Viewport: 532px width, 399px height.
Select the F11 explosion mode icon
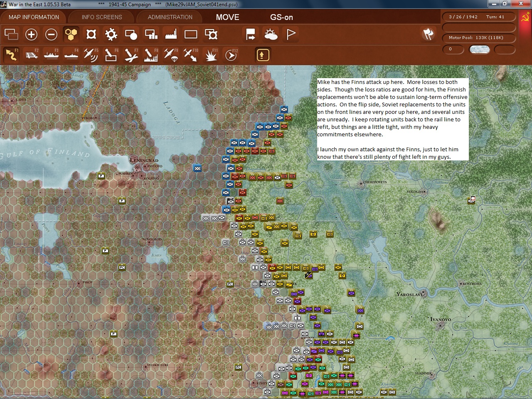211,54
